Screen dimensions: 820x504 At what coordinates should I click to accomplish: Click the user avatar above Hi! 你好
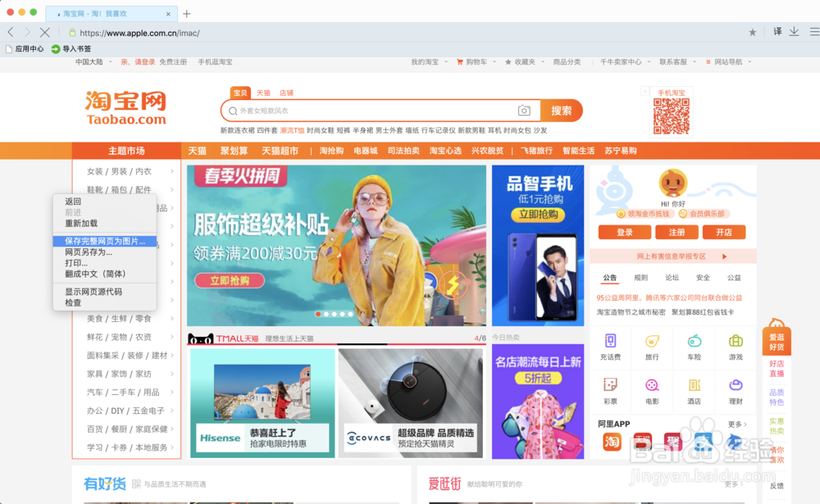[672, 183]
